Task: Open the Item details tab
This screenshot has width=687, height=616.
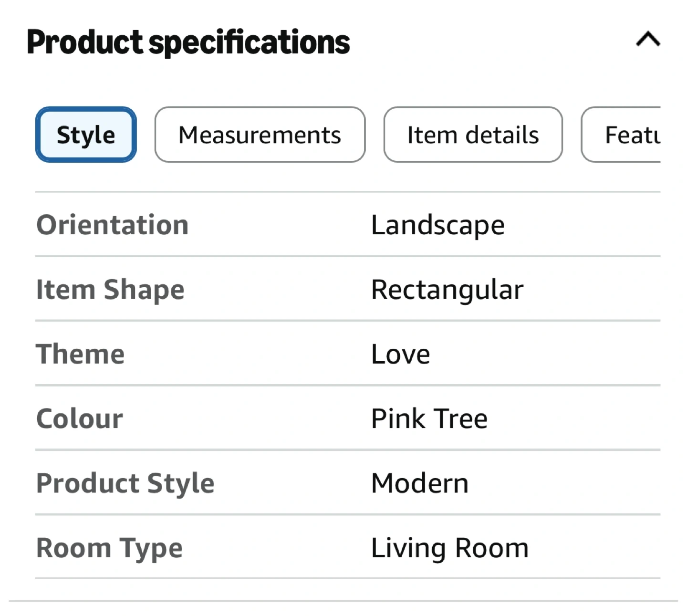Action: (473, 135)
